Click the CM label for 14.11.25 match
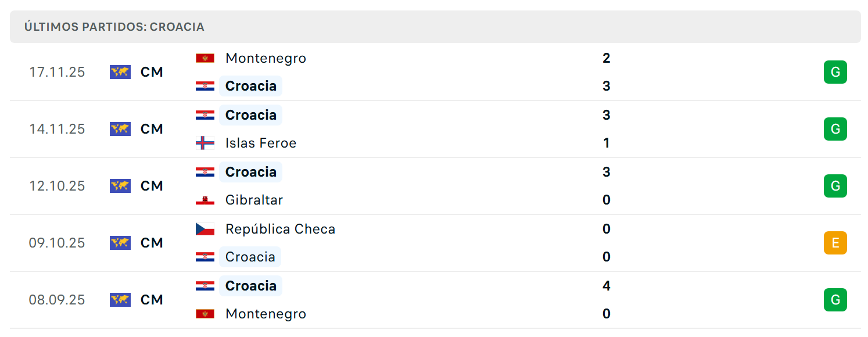The image size is (868, 337). click(152, 129)
